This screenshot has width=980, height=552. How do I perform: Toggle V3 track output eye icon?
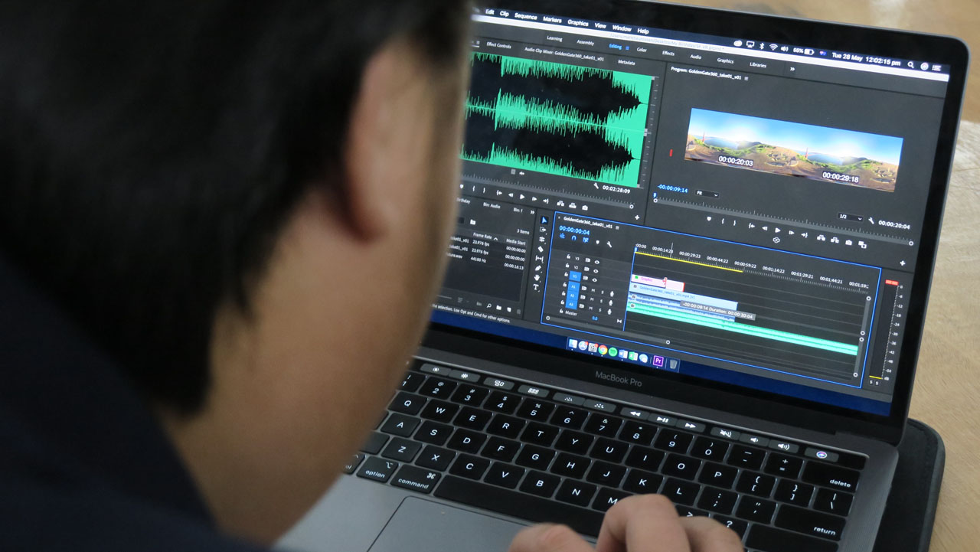pyautogui.click(x=597, y=262)
